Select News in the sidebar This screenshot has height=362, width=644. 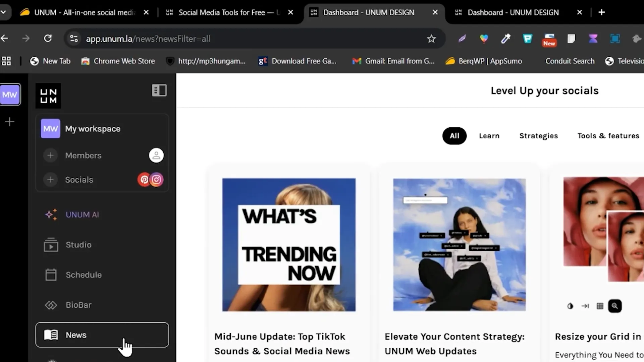tap(102, 335)
